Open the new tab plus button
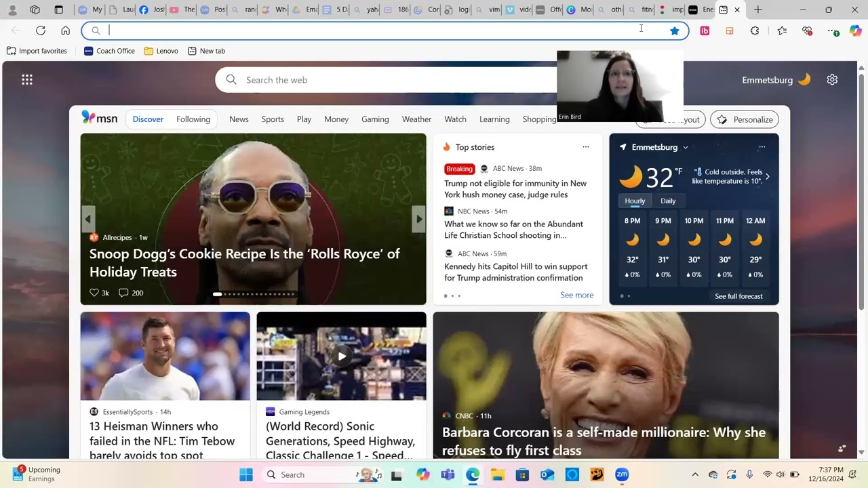 (x=757, y=9)
